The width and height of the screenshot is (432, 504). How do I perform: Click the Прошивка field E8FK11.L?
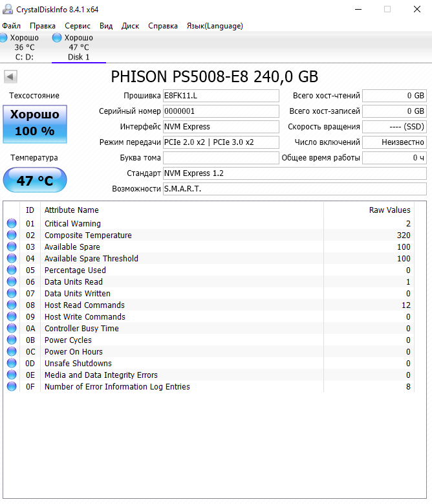pos(221,96)
